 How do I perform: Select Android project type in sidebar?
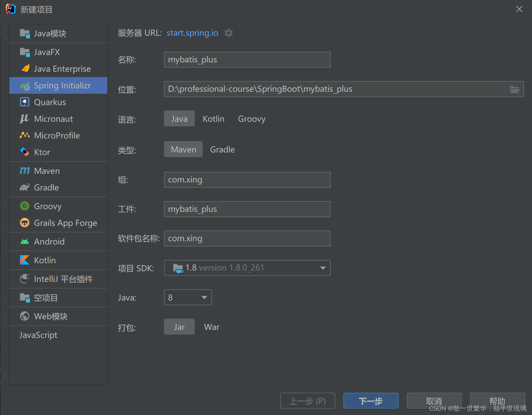58,242
